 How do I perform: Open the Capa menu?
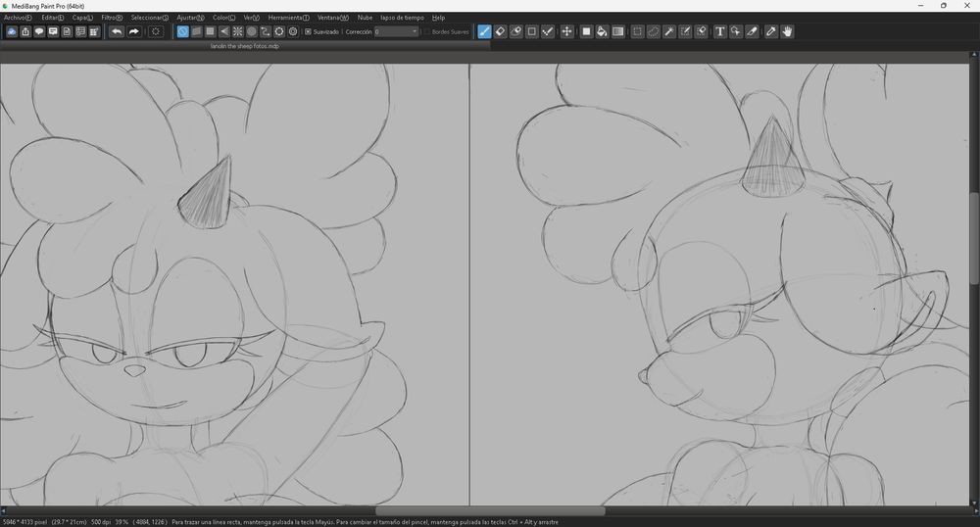[x=82, y=18]
